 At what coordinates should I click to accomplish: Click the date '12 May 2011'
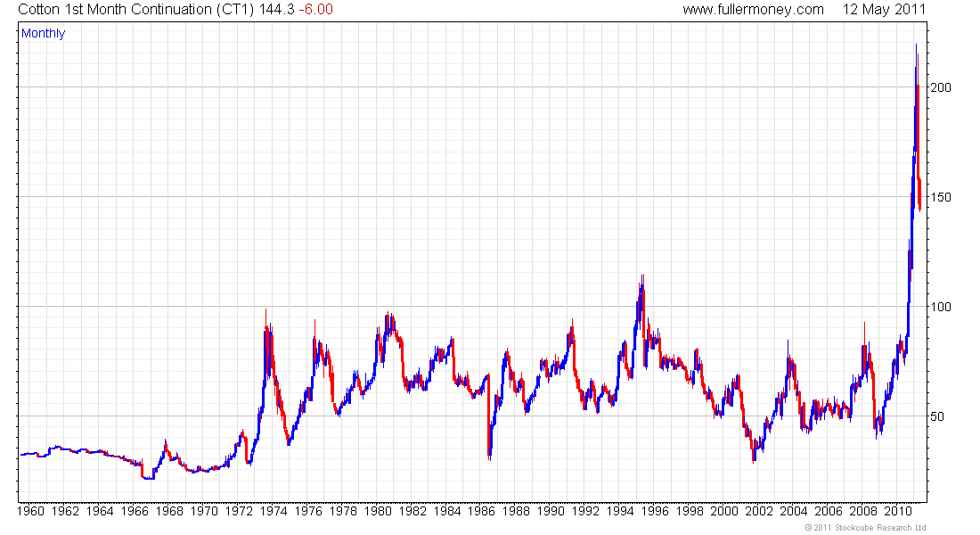884,10
